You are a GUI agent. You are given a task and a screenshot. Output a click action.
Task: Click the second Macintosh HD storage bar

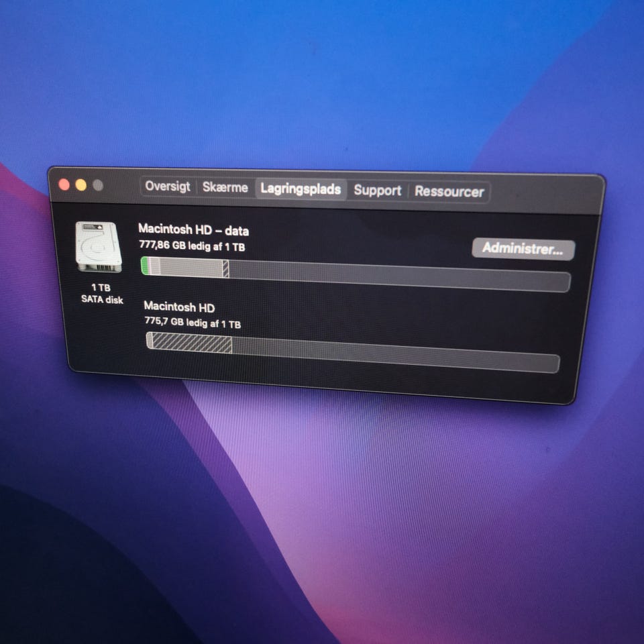pyautogui.click(x=354, y=352)
